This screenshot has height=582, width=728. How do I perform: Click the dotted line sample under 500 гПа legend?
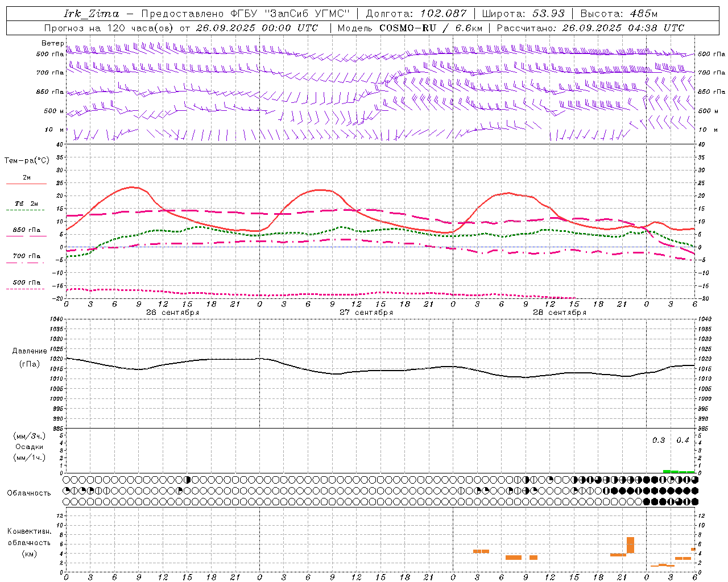point(25,289)
